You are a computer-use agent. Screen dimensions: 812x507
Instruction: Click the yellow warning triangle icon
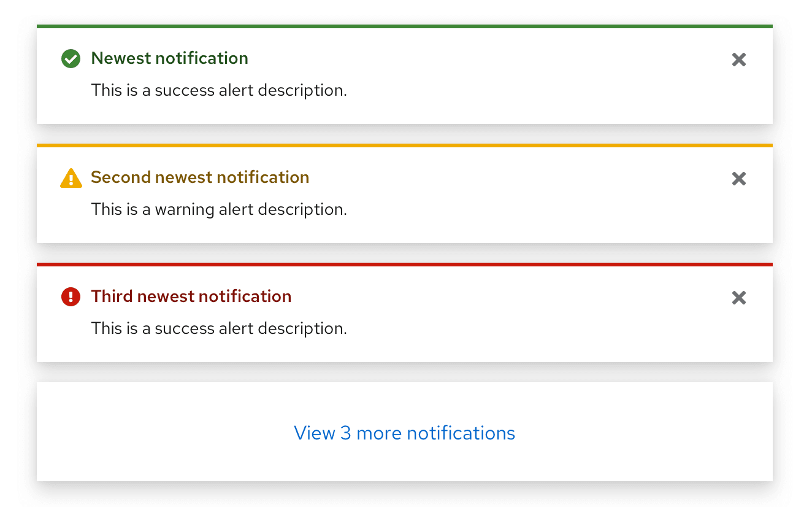coord(71,178)
